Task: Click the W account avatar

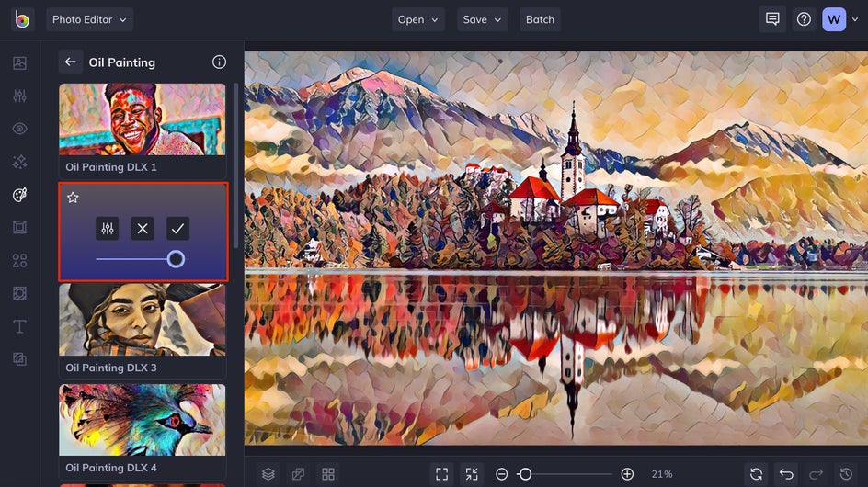Action: pyautogui.click(x=834, y=20)
